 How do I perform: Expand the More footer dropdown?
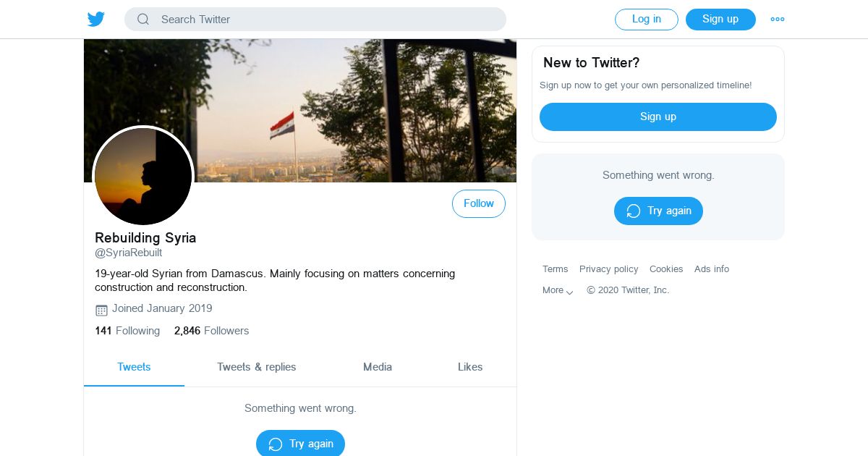pos(558,290)
